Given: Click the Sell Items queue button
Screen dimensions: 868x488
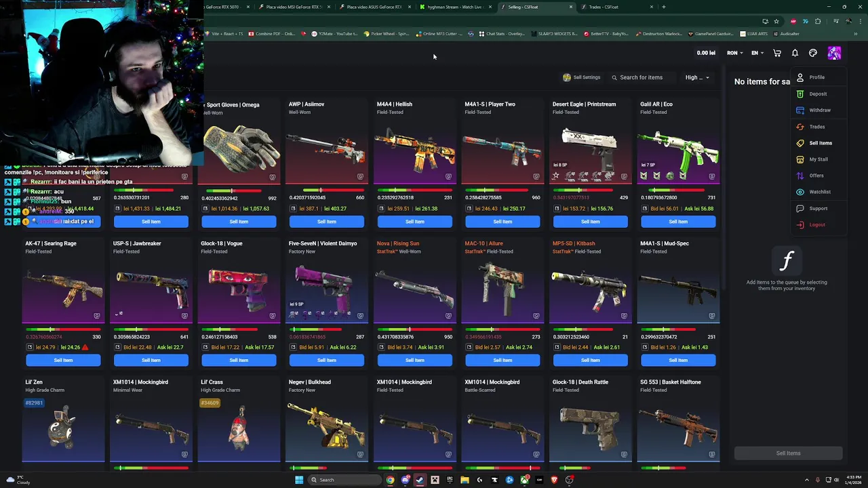Looking at the screenshot, I should [788, 453].
